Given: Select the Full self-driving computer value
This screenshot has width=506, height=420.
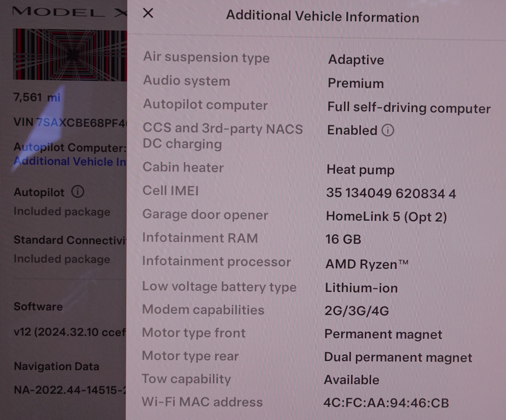Looking at the screenshot, I should pyautogui.click(x=409, y=108).
